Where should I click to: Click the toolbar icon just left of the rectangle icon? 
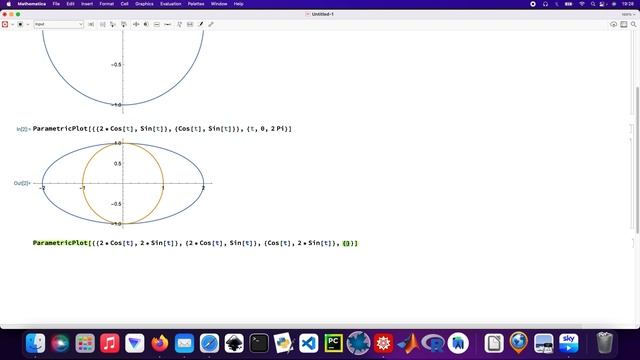click(x=146, y=24)
